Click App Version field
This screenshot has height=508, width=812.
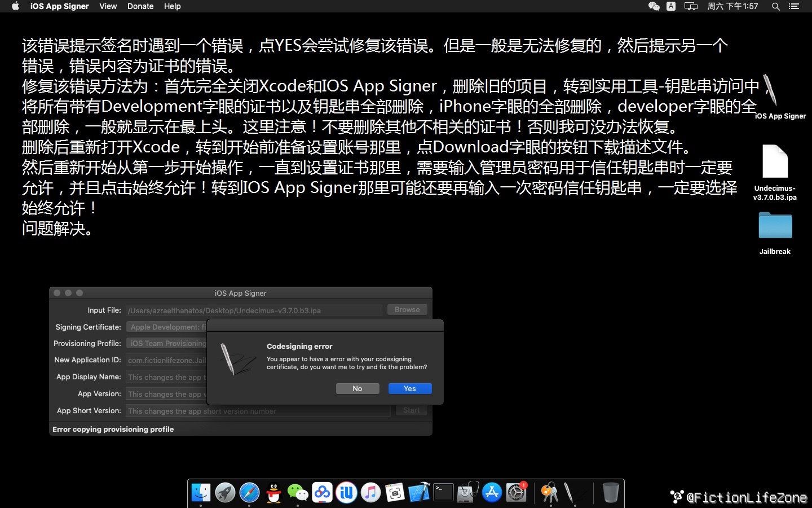pos(166,394)
